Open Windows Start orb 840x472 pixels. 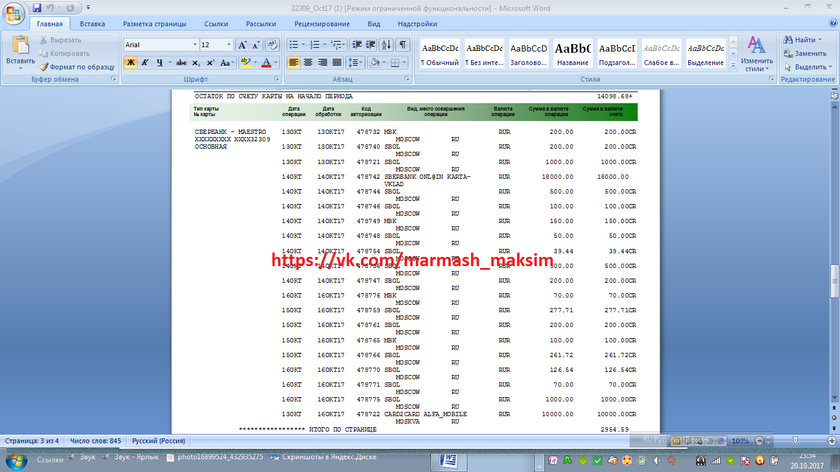17,461
